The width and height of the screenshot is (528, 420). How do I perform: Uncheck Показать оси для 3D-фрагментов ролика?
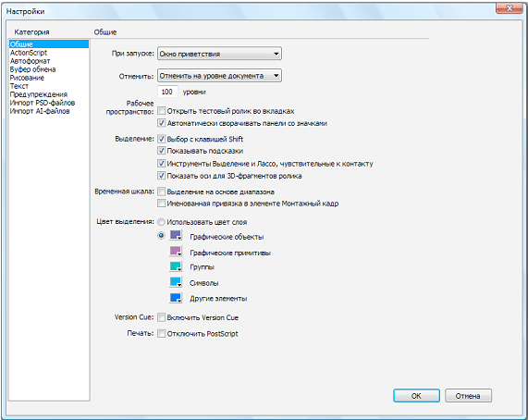[161, 176]
